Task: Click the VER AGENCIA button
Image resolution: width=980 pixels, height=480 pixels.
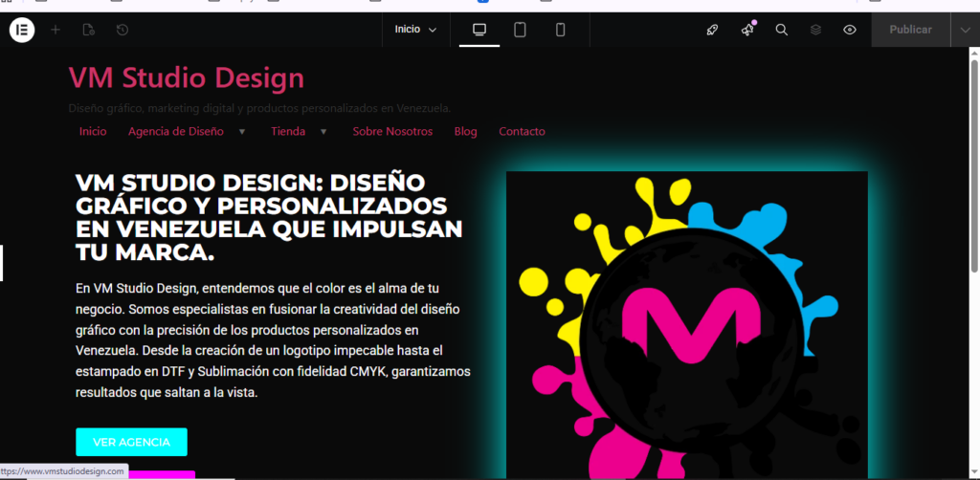Action: coord(131,442)
